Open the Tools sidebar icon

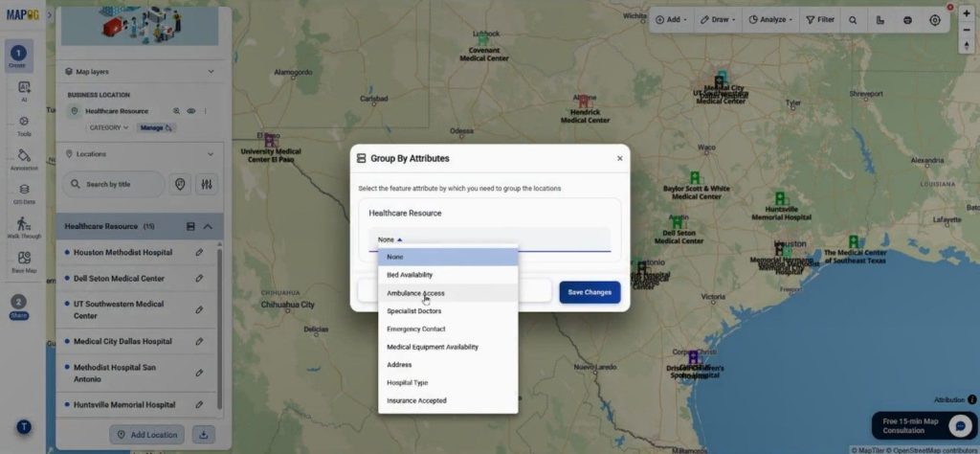(24, 125)
